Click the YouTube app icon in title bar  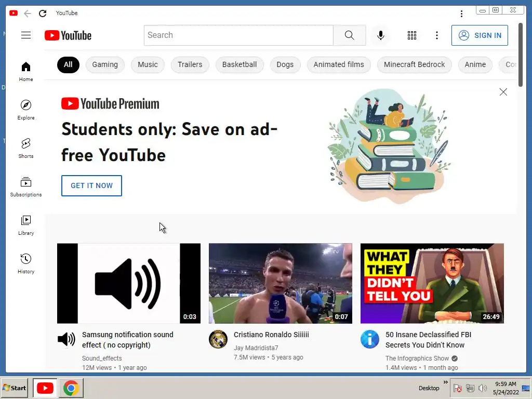pos(14,13)
